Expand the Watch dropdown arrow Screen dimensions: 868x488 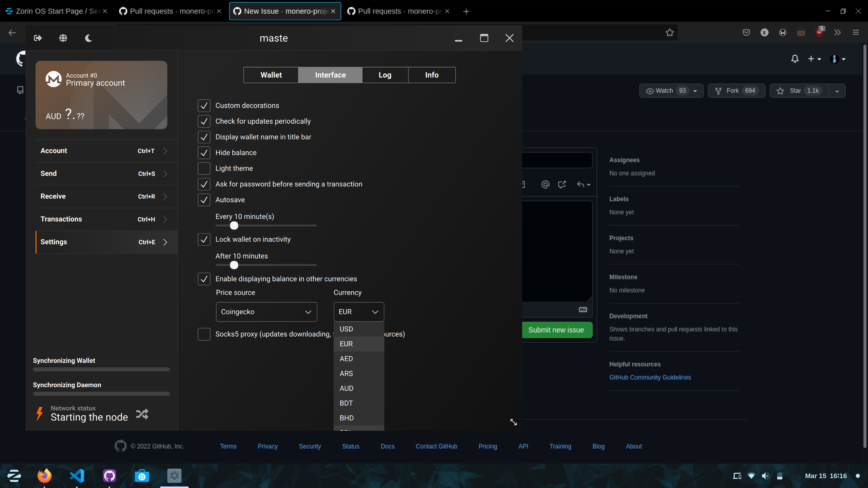(x=695, y=91)
